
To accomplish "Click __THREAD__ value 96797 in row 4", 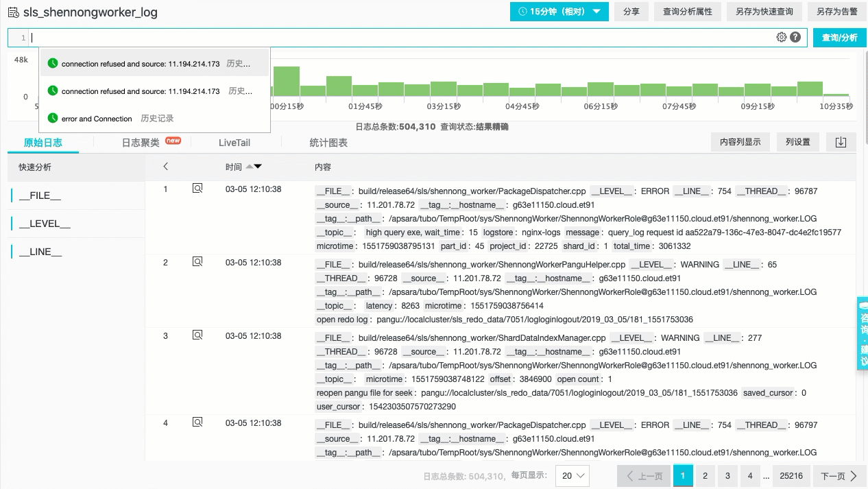I will (804, 425).
